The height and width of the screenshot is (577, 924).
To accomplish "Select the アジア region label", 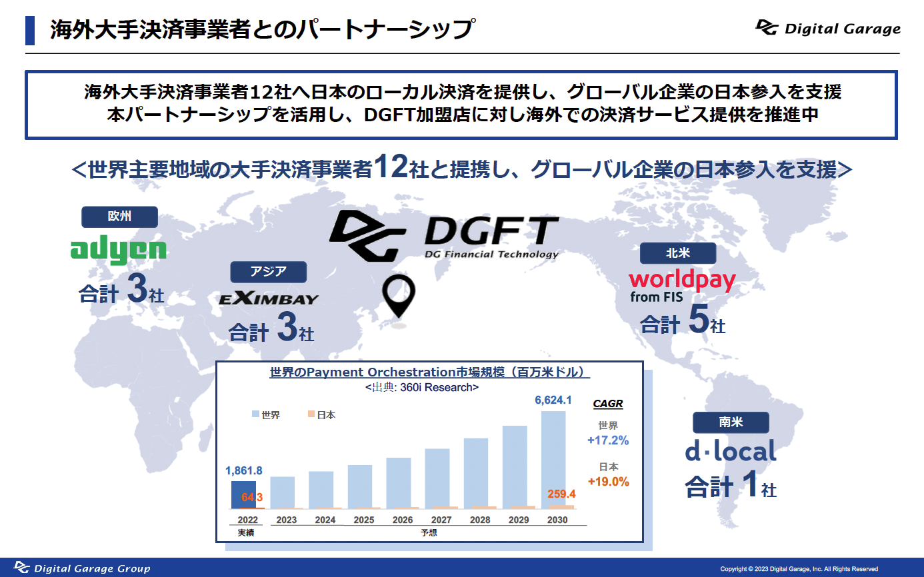I will pos(269,271).
